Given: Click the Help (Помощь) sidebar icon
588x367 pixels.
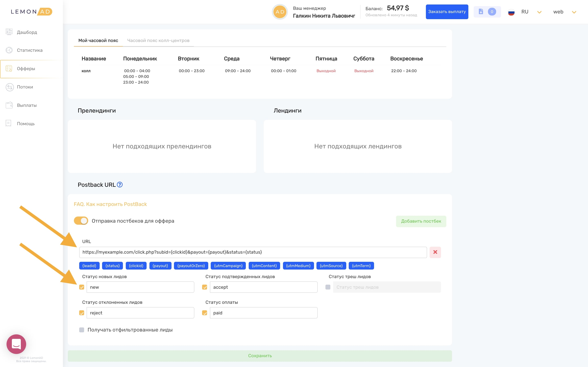Looking at the screenshot, I should 9,124.
